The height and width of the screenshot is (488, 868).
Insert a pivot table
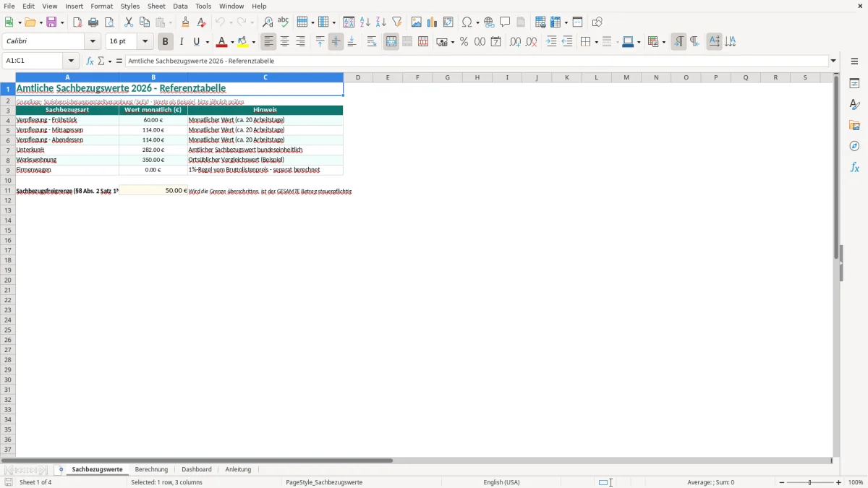coord(448,22)
